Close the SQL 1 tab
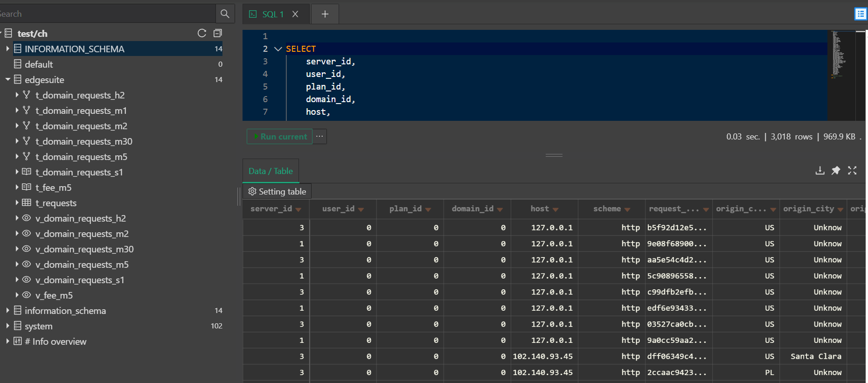 295,14
